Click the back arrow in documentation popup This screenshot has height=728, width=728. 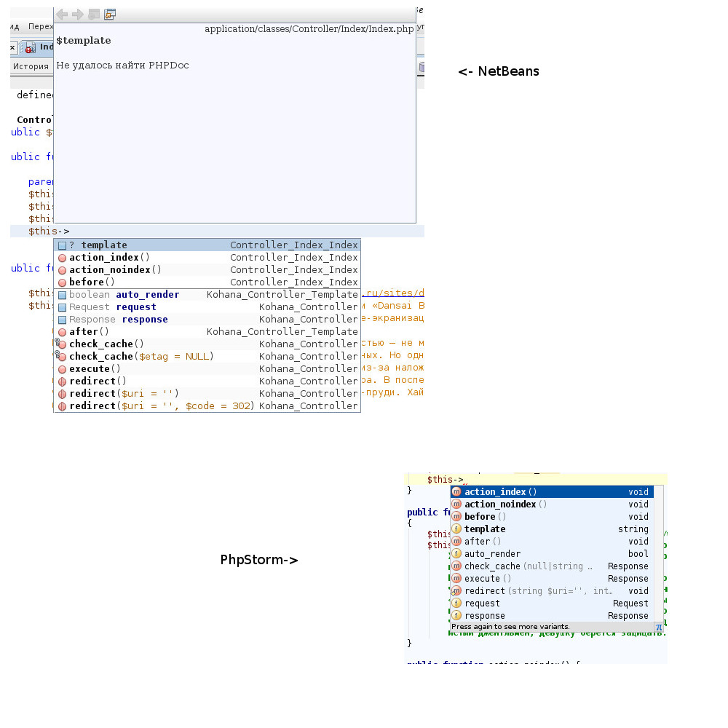tap(62, 15)
